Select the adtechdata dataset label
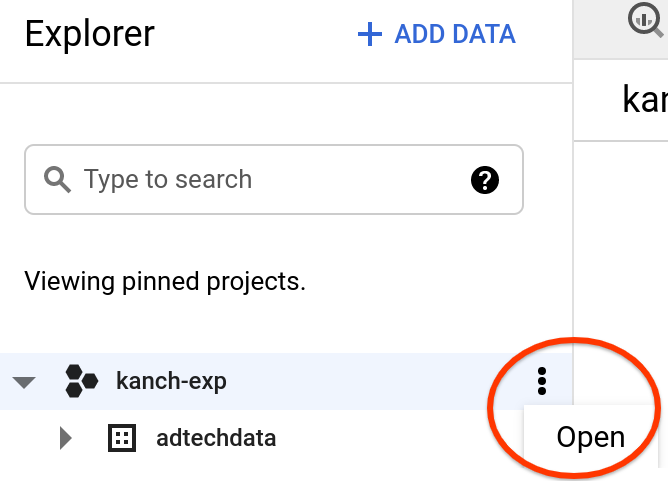The height and width of the screenshot is (481, 671). coord(216,438)
